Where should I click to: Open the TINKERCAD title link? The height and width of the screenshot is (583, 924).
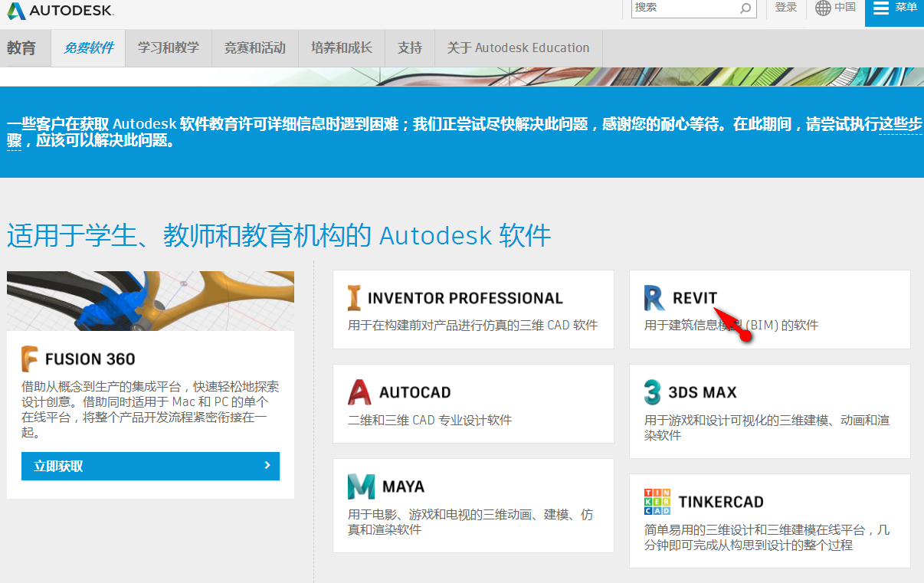pyautogui.click(x=721, y=503)
